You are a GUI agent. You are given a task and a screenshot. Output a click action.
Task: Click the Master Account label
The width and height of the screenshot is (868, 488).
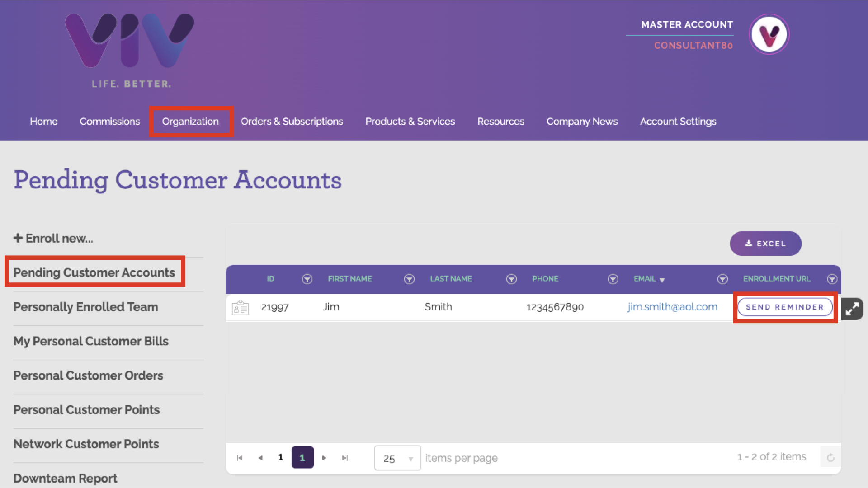coord(687,25)
